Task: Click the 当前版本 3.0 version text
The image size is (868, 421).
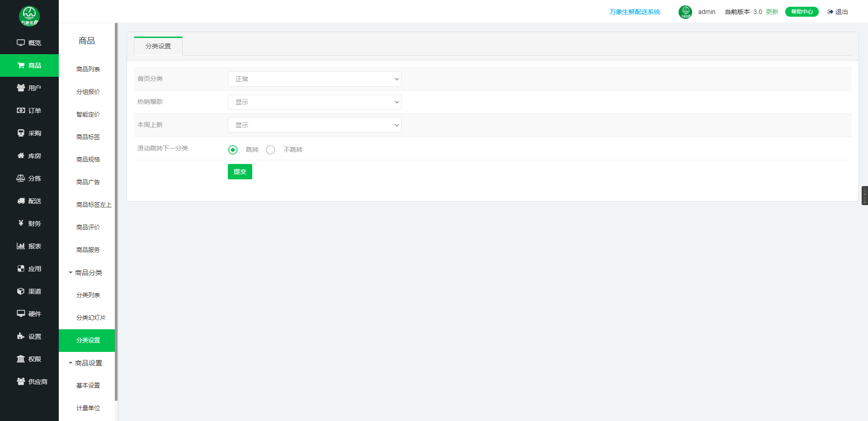Action: tap(743, 12)
